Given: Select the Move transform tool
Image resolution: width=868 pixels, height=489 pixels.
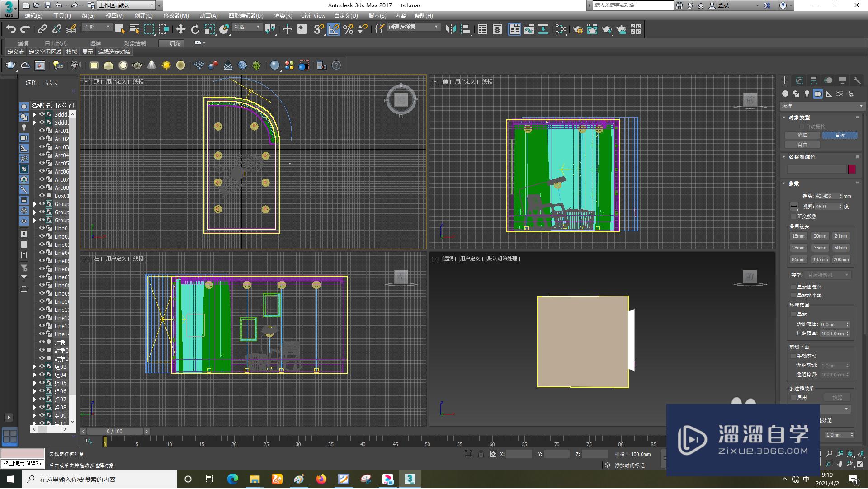Looking at the screenshot, I should point(180,29).
